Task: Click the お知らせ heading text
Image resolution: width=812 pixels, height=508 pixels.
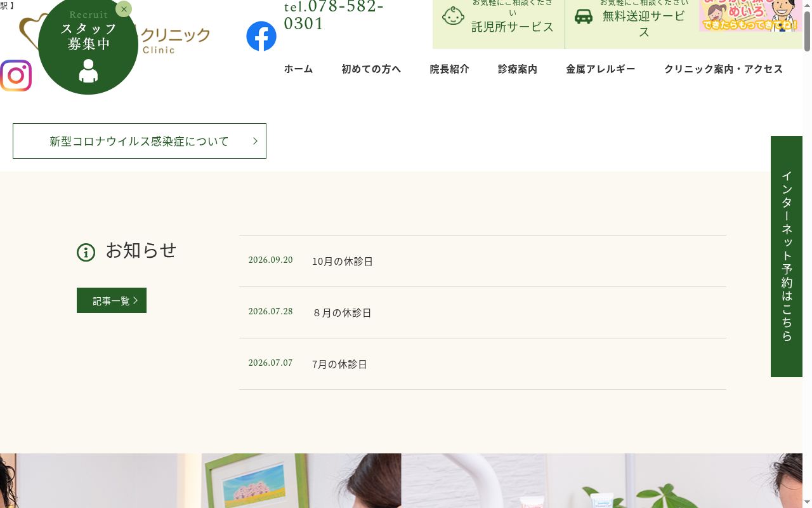Action: click(x=141, y=250)
